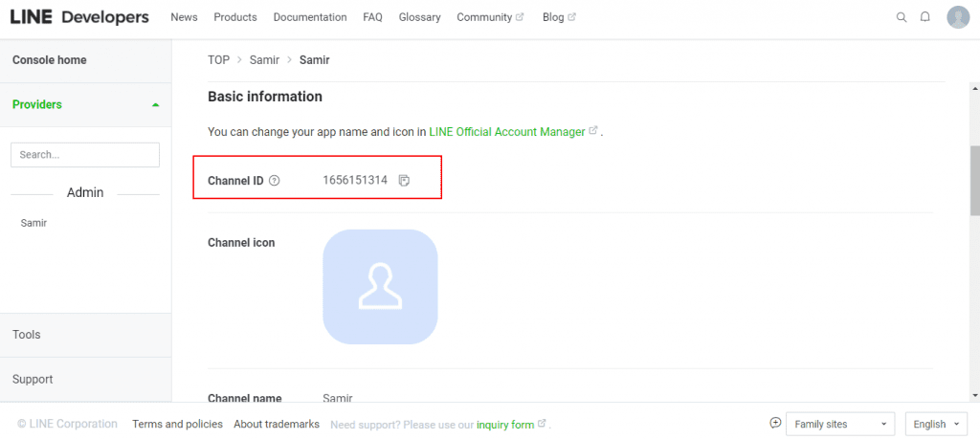
Task: Open the user profile avatar
Action: (958, 17)
